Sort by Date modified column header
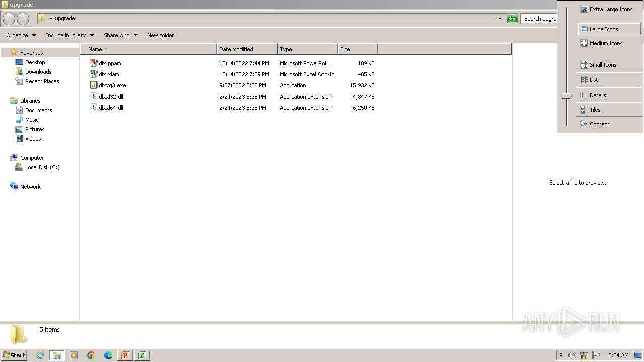 click(247, 49)
